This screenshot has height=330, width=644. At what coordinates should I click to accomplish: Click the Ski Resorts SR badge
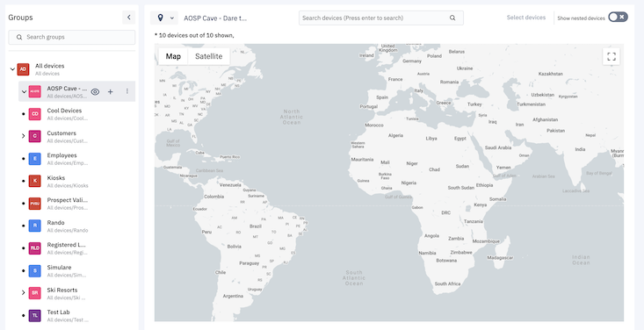[x=34, y=293]
